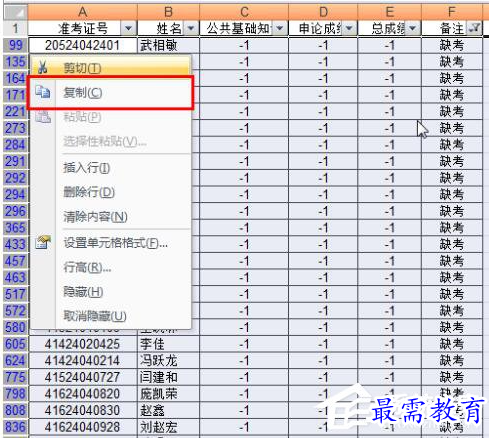Screen dimensions: 493x442
Task: Click the name cell 冯跃龙
Action: (x=168, y=361)
